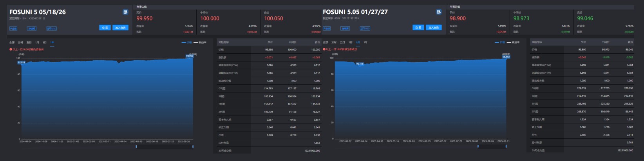Click red warning info icon above left chart
Screen dimensions: 644x161
coord(11,49)
